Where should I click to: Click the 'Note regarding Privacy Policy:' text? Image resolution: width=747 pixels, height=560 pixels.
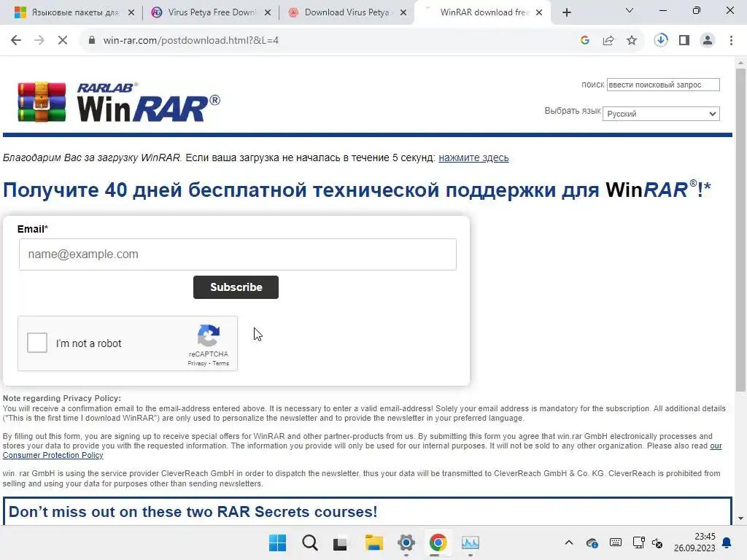[62, 399]
